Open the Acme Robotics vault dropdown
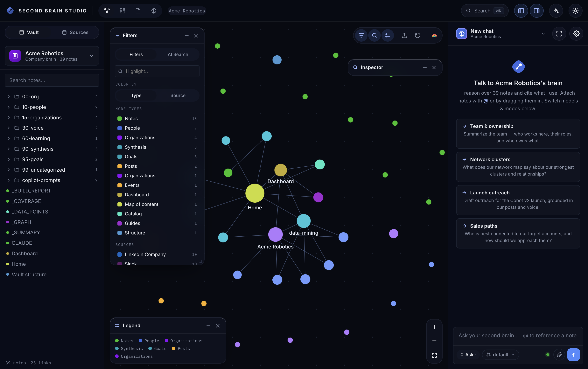Viewport: 588px width, 369px height. click(91, 56)
